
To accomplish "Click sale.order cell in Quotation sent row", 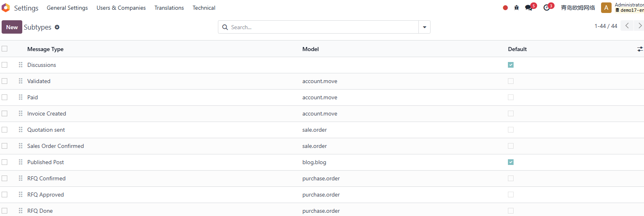I will click(315, 130).
